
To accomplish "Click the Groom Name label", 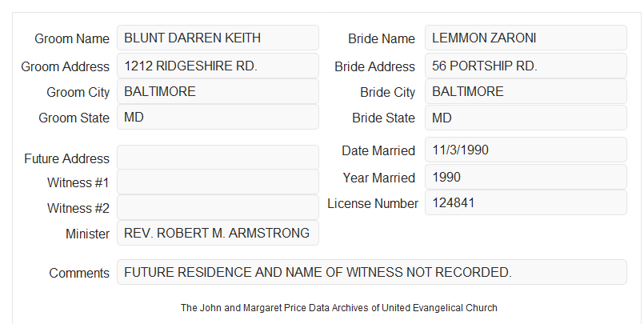I will tap(72, 38).
